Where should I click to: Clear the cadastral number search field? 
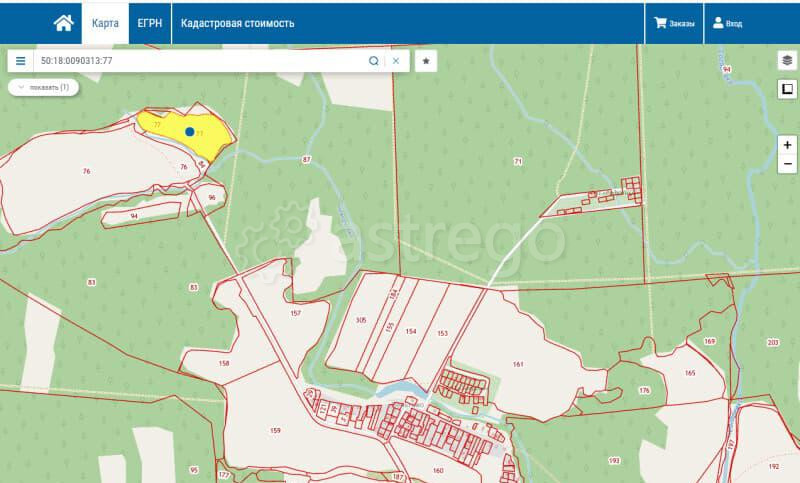coord(395,61)
